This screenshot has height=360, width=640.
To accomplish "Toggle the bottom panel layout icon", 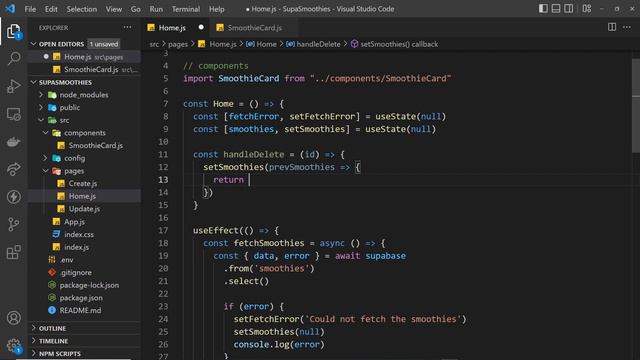I will coord(556,9).
